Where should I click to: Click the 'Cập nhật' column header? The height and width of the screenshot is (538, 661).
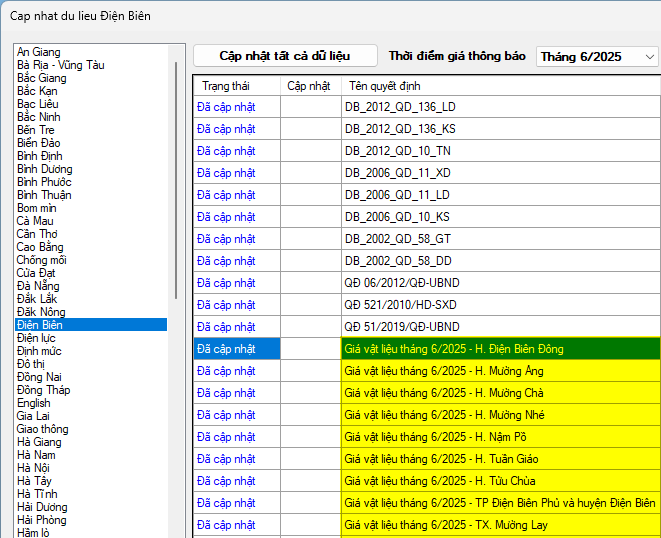pyautogui.click(x=311, y=86)
